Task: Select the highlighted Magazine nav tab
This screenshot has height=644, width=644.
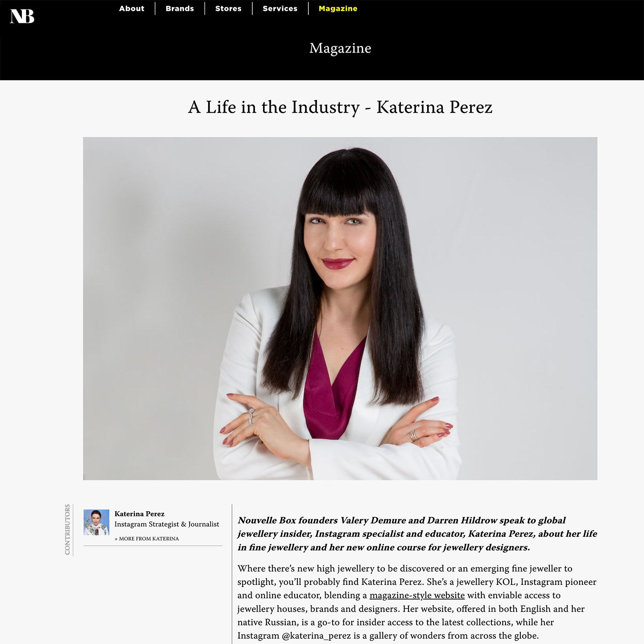Action: pos(338,8)
